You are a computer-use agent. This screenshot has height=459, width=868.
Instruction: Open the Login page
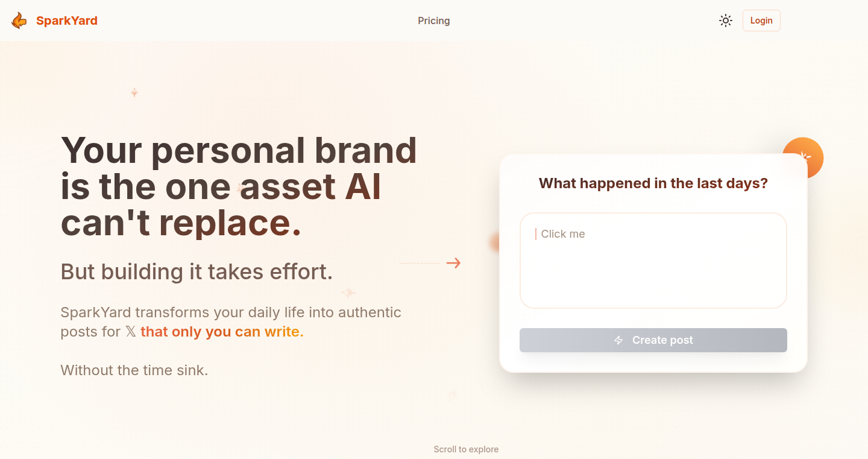[761, 21]
